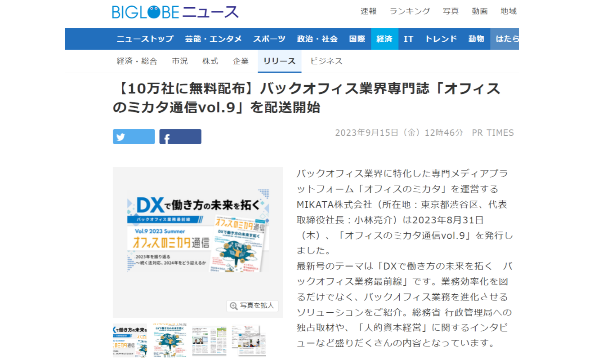Select スポーツ in navigation bar
Image resolution: width=607 pixels, height=364 pixels.
click(269, 39)
